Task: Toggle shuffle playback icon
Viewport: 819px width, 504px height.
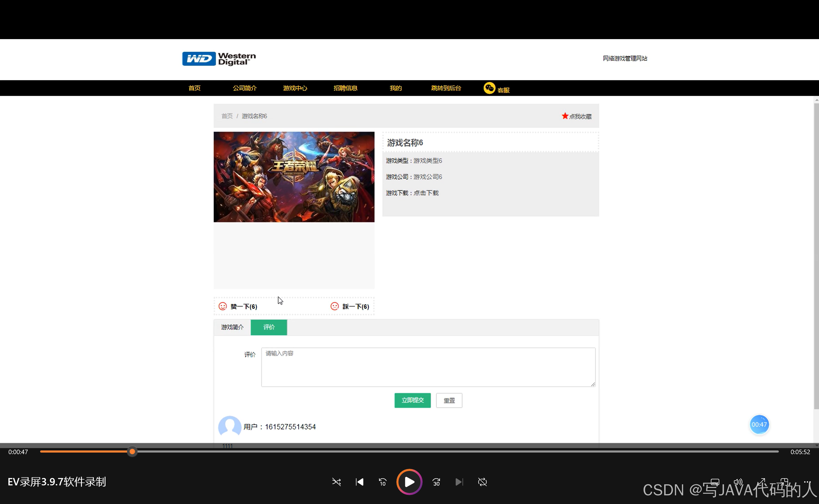Action: tap(336, 482)
